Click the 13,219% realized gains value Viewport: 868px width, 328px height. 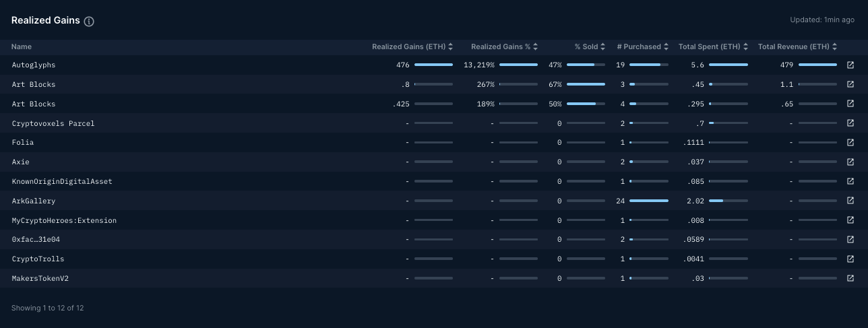point(479,65)
